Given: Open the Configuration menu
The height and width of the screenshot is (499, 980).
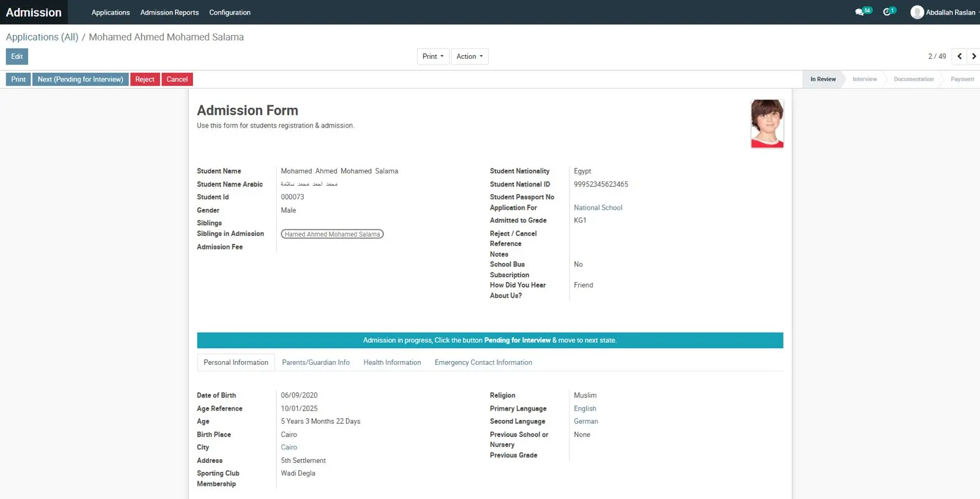Looking at the screenshot, I should [x=230, y=12].
